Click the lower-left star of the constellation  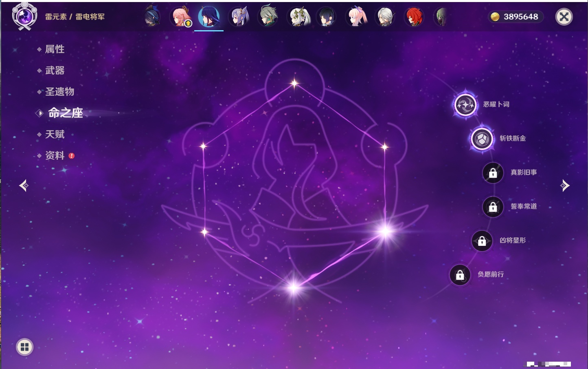tap(204, 232)
